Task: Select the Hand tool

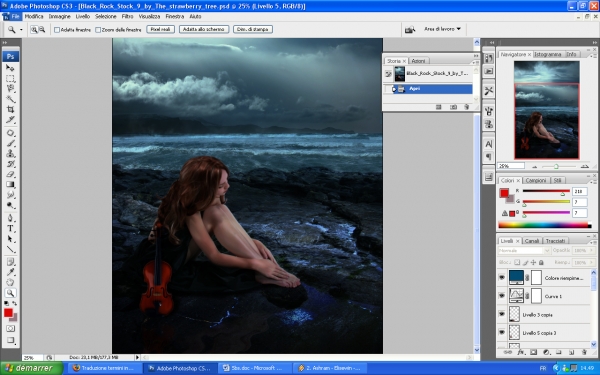Action: [x=10, y=282]
